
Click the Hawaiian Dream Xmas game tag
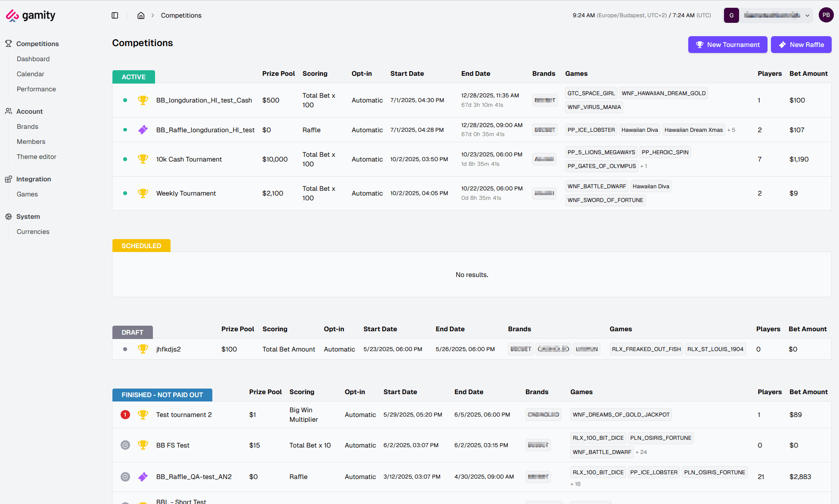tap(693, 130)
